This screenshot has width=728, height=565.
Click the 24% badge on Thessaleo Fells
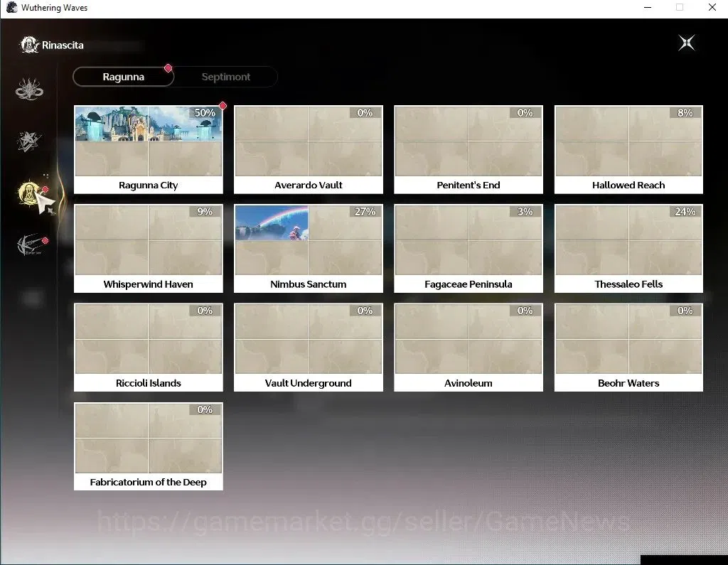pyautogui.click(x=685, y=211)
